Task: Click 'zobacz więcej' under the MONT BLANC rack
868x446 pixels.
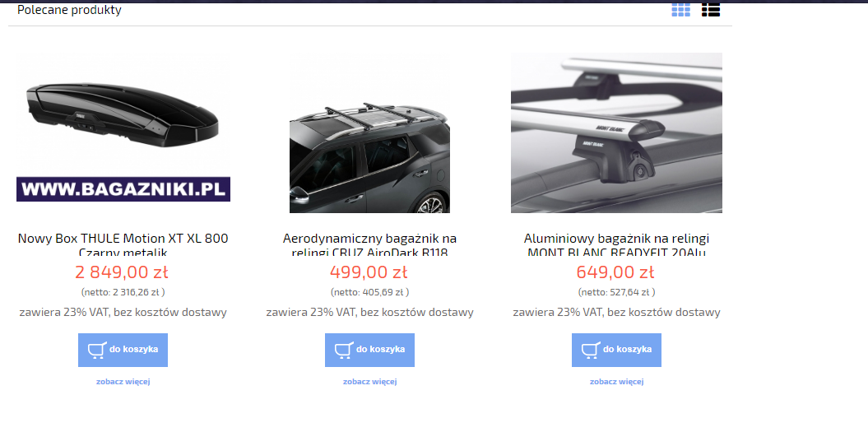Action: pos(617,381)
